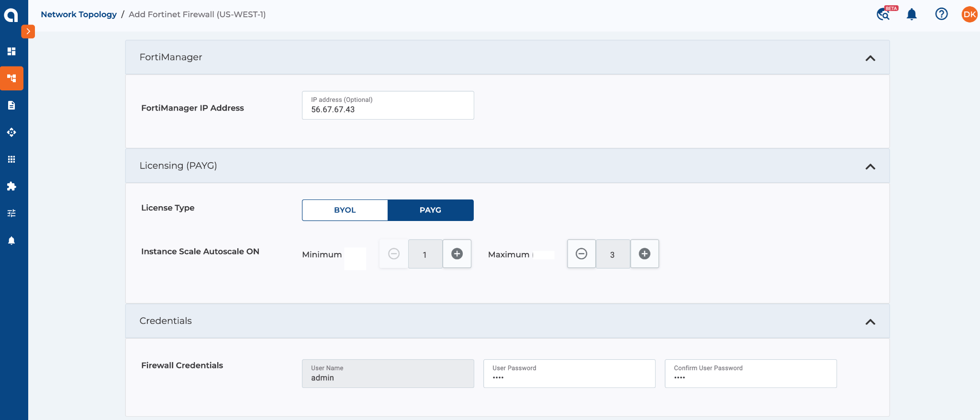This screenshot has width=980, height=420.
Task: Open the four-diamond sidebar icon
Action: coord(11,132)
